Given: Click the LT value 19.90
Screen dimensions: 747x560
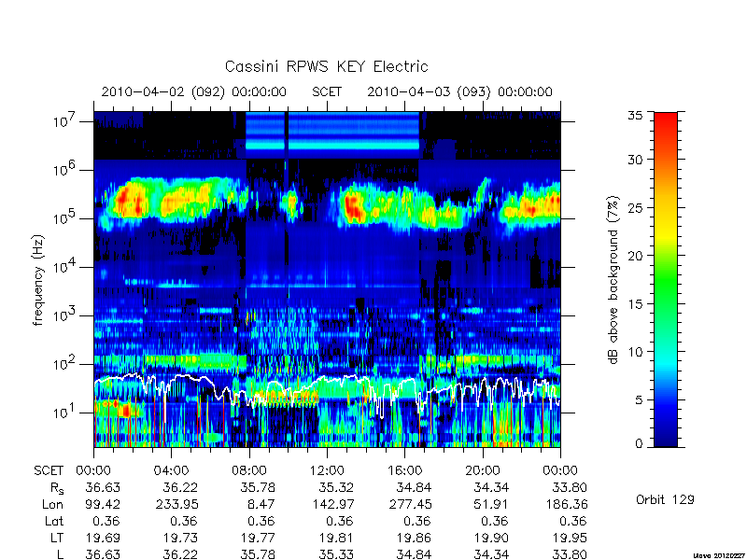Looking at the screenshot, I should click(491, 538).
